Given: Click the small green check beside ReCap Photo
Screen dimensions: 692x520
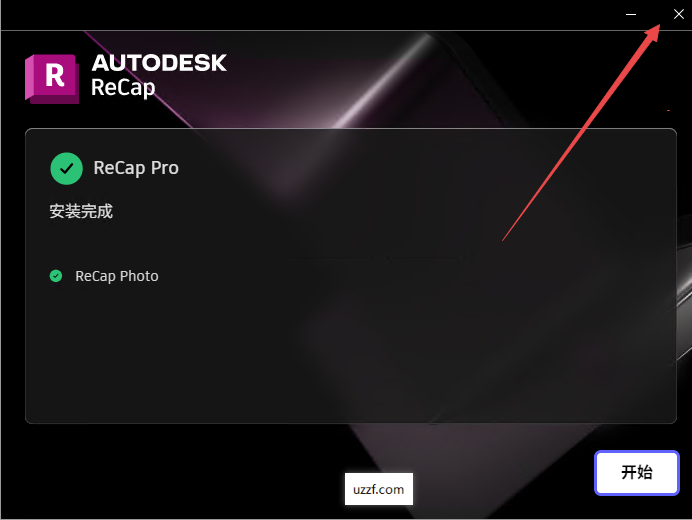Looking at the screenshot, I should click(56, 276).
